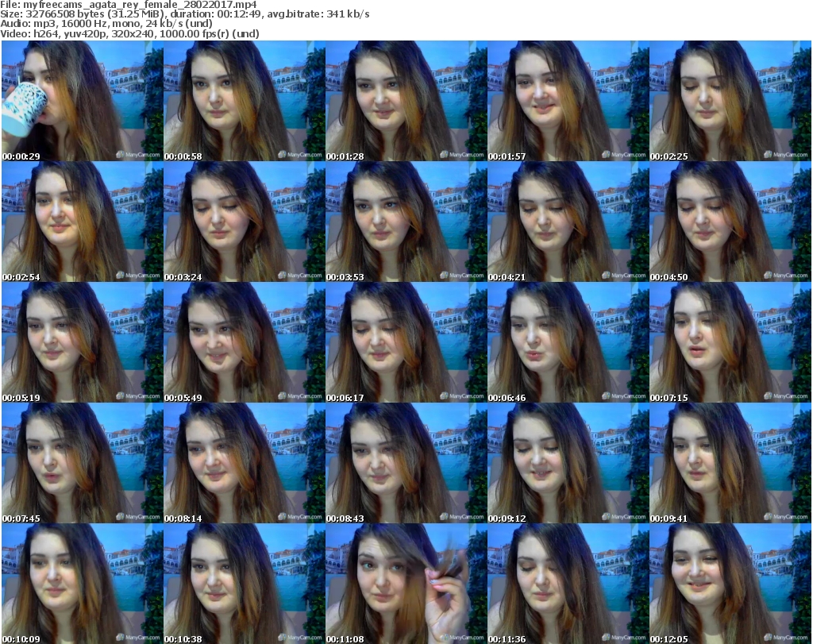Choose the frame timestamped 00:07:45

tap(83, 463)
